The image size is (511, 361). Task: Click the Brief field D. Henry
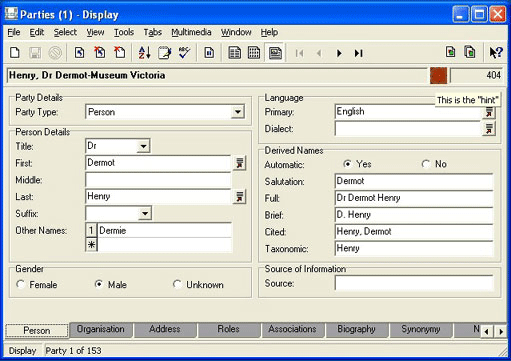point(414,215)
